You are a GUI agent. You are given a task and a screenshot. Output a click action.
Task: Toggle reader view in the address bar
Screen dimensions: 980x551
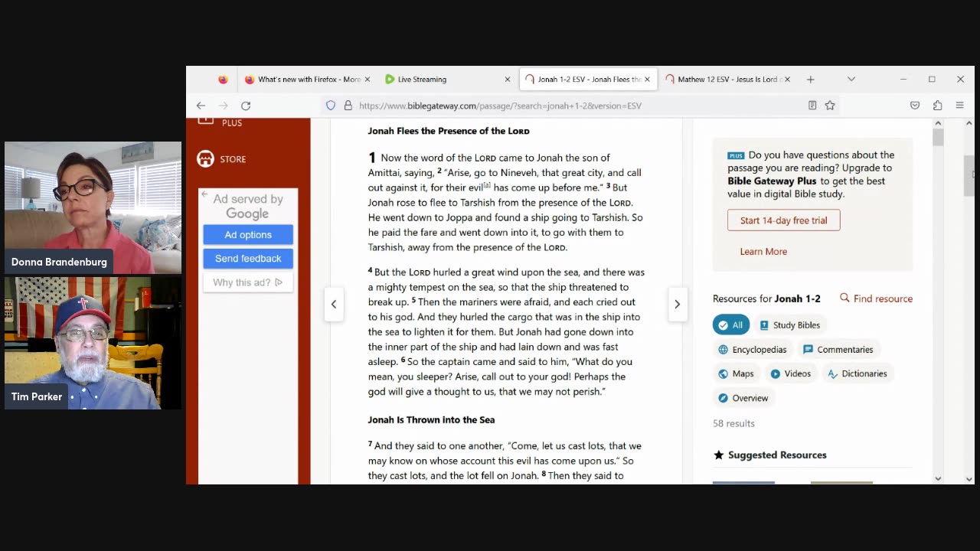click(x=812, y=106)
